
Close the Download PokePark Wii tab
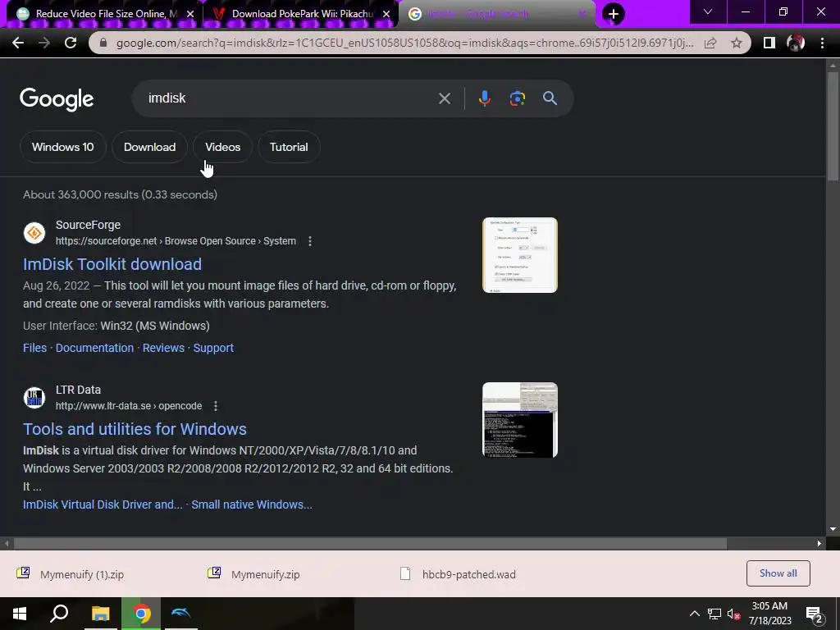click(386, 14)
